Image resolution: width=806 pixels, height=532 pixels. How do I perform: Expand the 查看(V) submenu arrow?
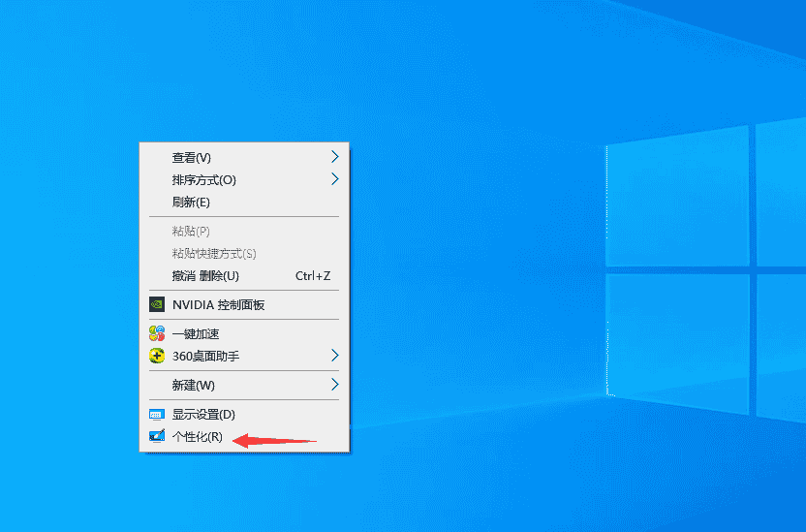(334, 157)
